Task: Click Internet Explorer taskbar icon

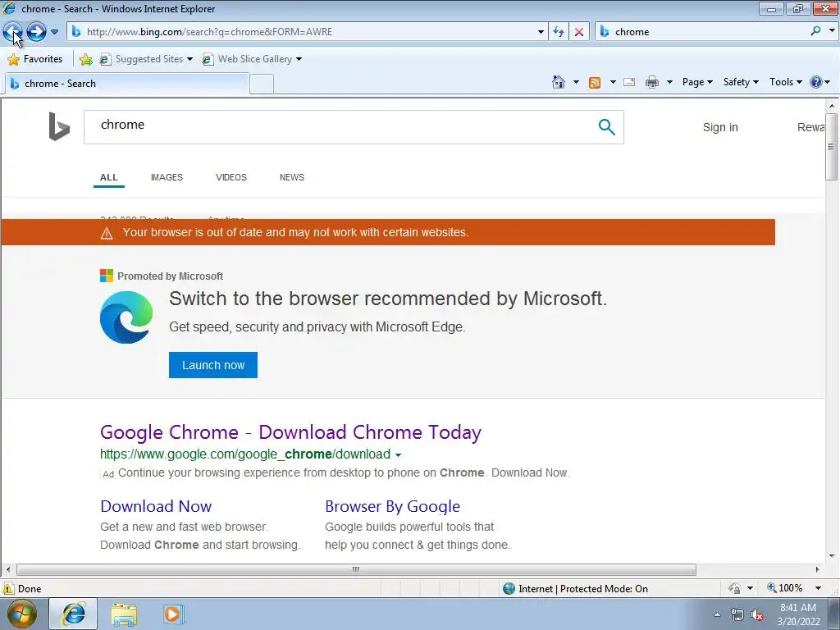Action: [73, 614]
